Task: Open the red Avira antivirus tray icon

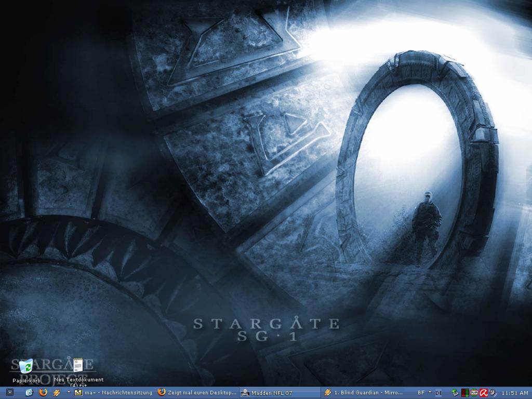Action: pos(484,393)
